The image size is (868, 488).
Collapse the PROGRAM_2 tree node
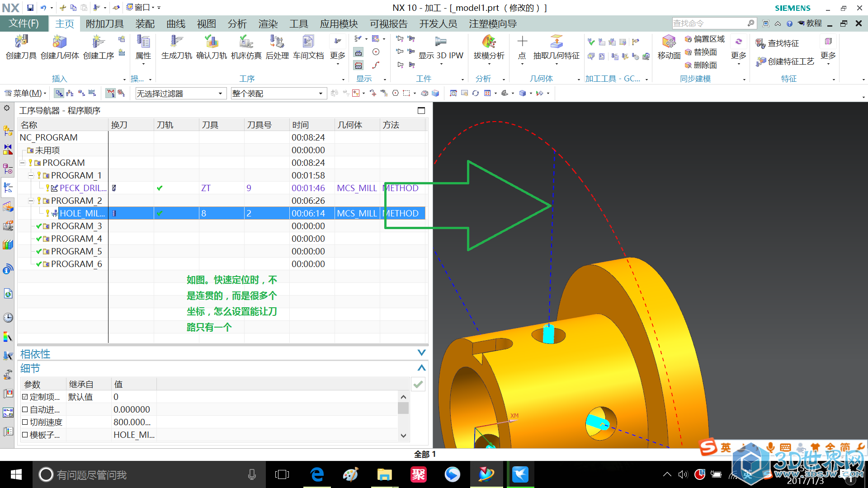31,201
